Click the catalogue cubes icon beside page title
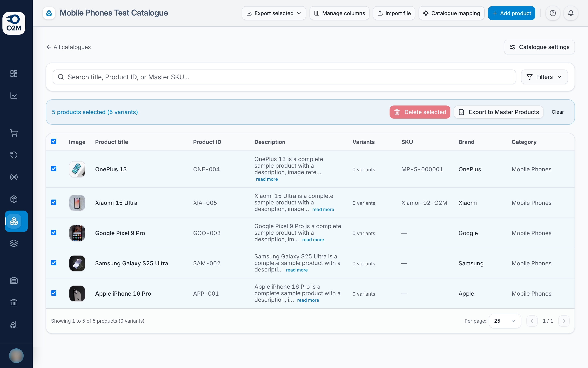Image resolution: width=588 pixels, height=368 pixels. coord(49,13)
